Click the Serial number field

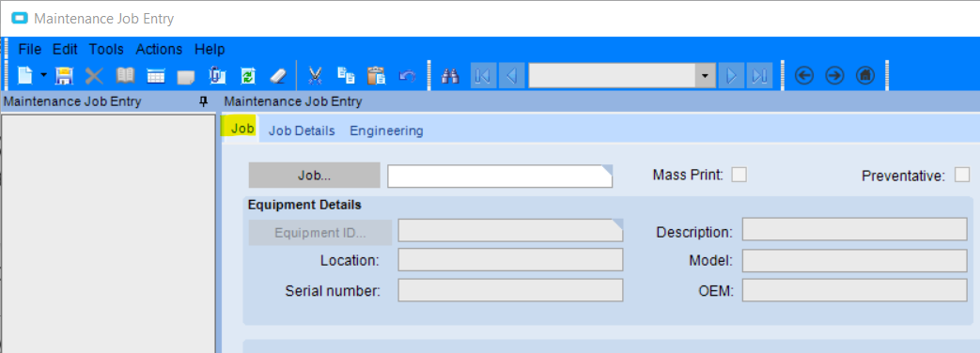510,290
